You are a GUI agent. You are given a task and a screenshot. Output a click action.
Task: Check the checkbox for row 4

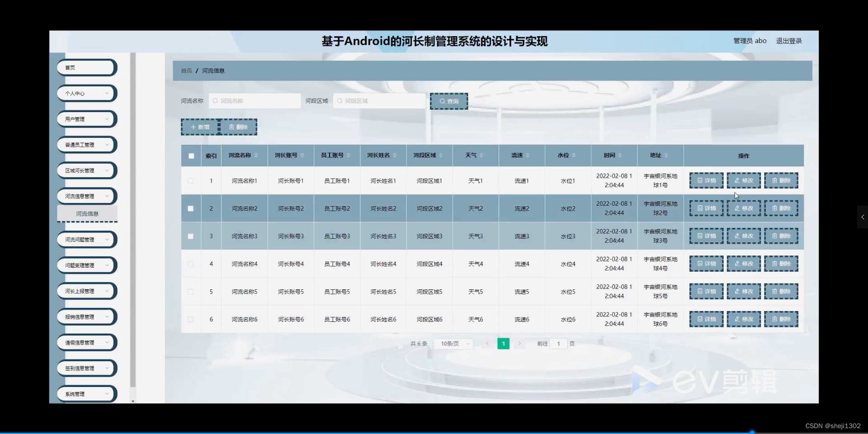pyautogui.click(x=190, y=264)
